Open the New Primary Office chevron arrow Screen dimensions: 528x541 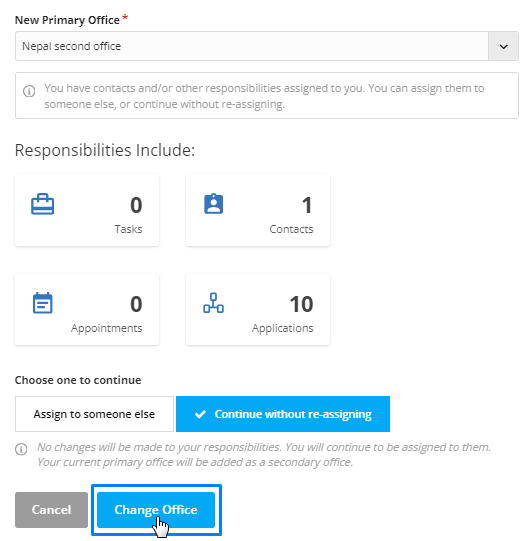(503, 46)
